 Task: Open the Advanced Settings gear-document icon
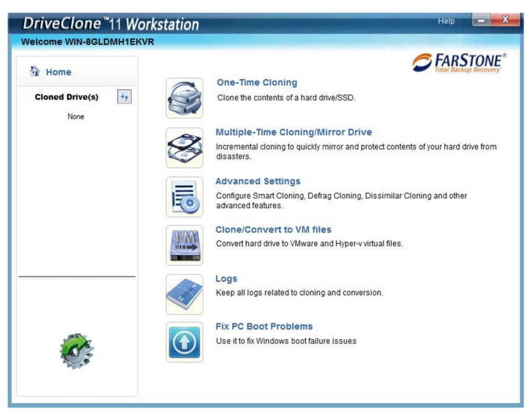click(185, 197)
